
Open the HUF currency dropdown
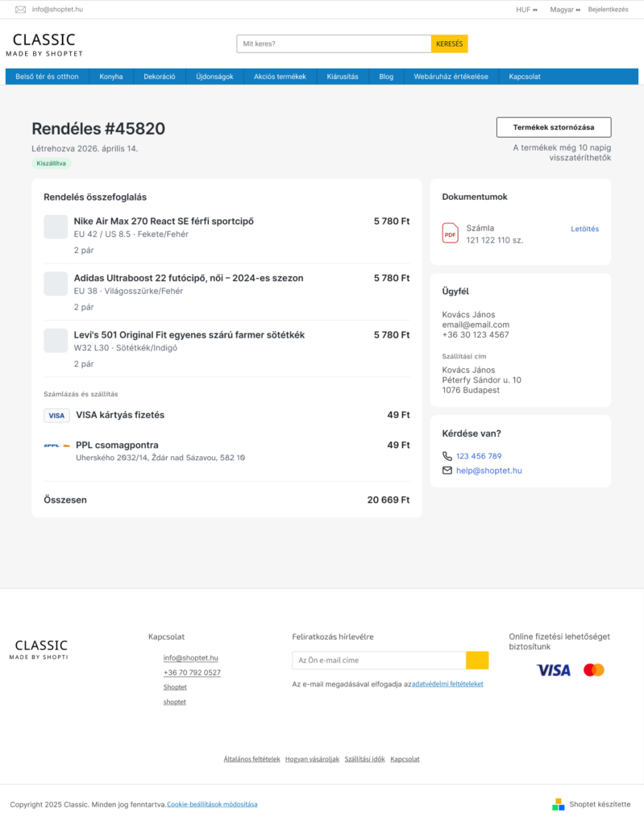click(x=526, y=10)
